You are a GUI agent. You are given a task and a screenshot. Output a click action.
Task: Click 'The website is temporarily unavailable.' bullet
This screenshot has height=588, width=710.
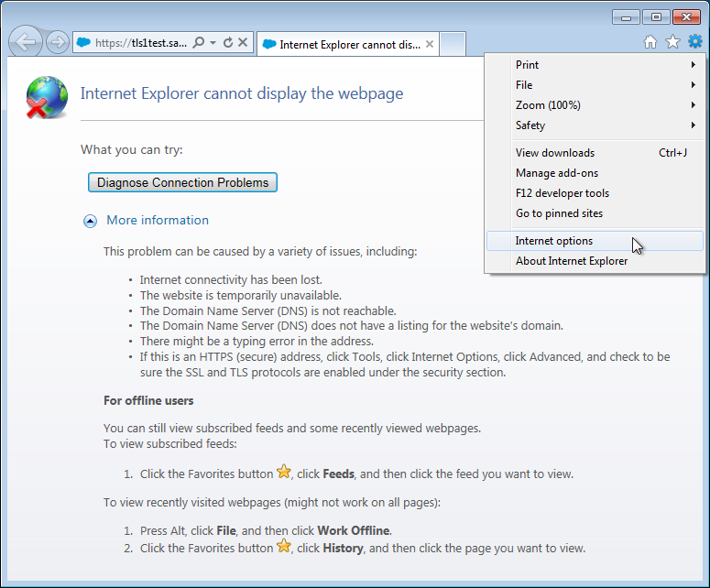[240, 296]
